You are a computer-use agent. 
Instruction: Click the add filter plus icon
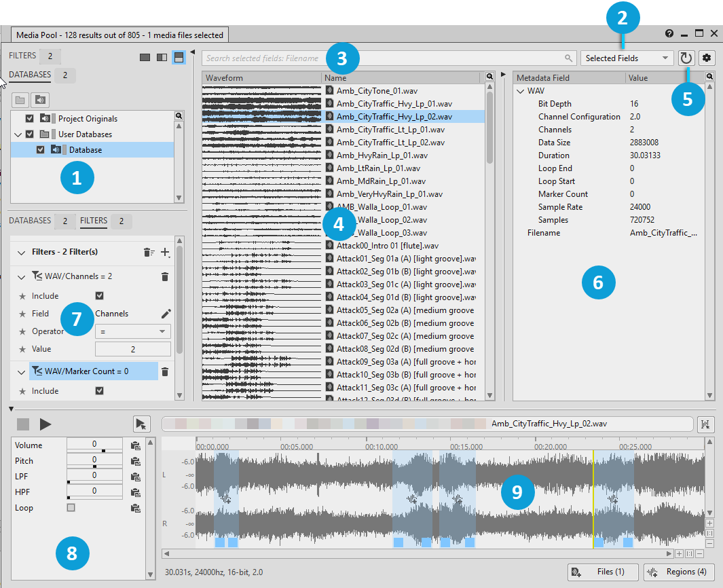click(165, 252)
